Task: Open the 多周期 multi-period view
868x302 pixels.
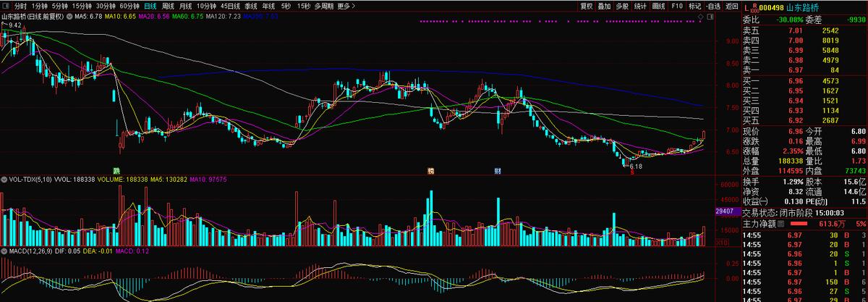Action: [x=323, y=6]
